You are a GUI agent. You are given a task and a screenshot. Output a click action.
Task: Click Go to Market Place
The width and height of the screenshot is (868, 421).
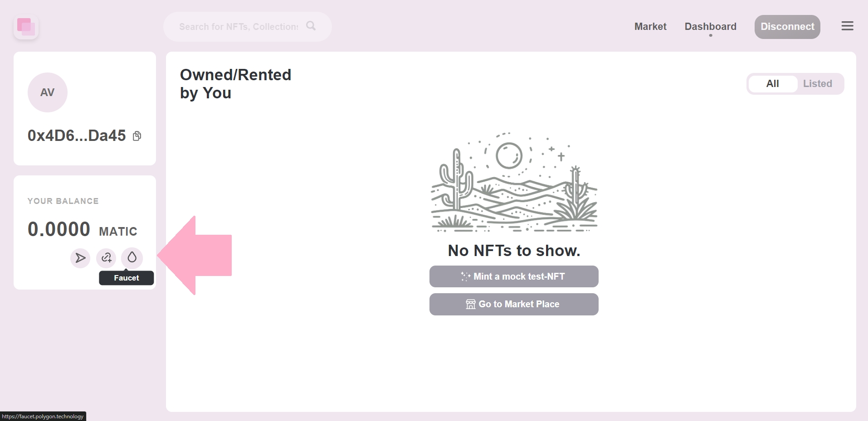pyautogui.click(x=514, y=304)
